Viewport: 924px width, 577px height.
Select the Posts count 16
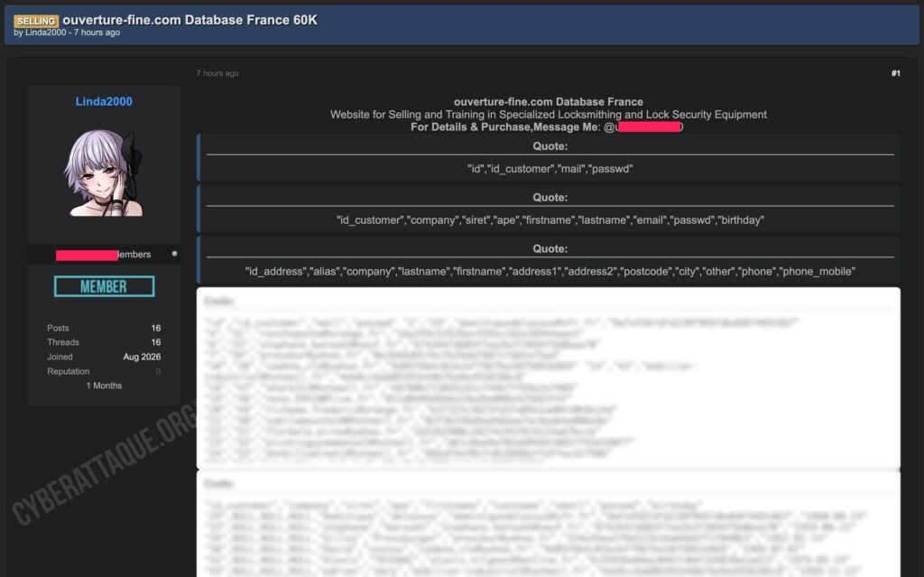coord(155,328)
